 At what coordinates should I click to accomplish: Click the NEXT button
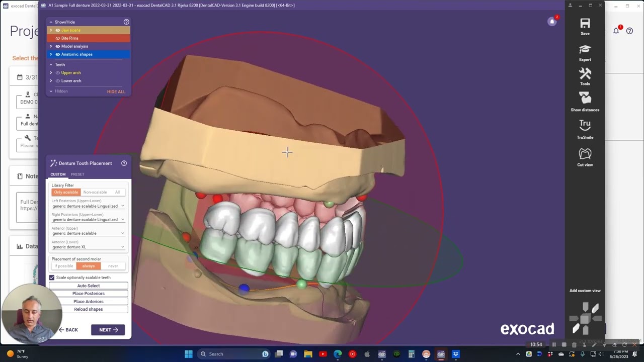[x=108, y=330]
